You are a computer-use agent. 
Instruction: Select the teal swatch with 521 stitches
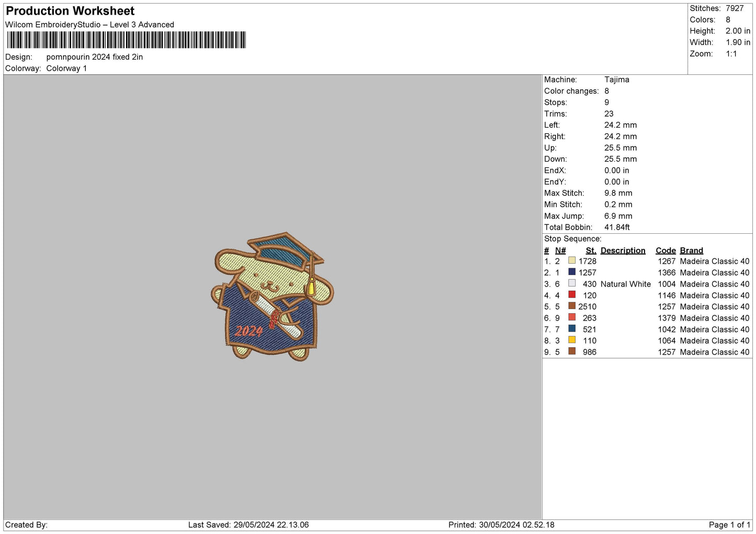(572, 329)
